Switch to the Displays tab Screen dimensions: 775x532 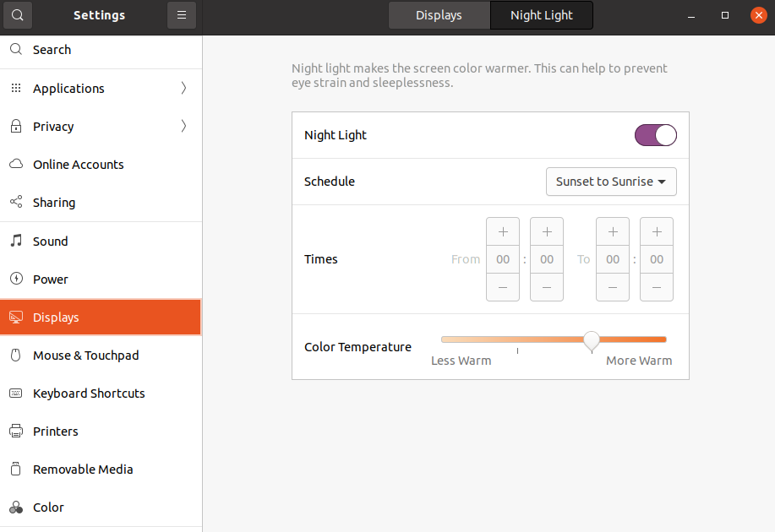click(x=439, y=14)
